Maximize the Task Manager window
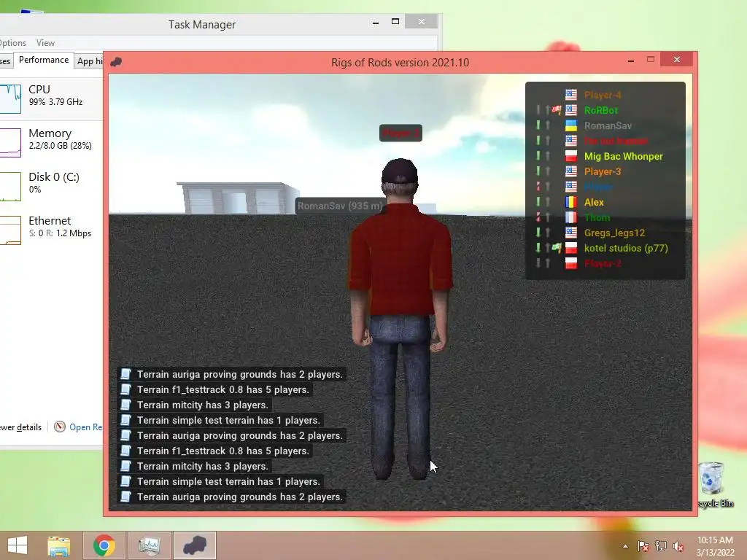The image size is (747, 560). pos(395,21)
